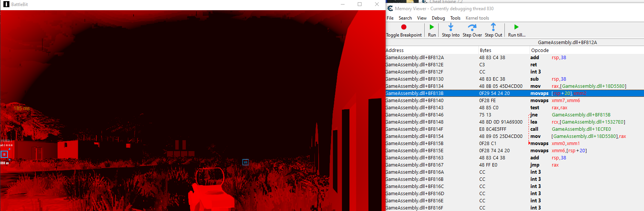Minimize the BattleBit window
This screenshot has width=644, height=211.
pyautogui.click(x=343, y=5)
